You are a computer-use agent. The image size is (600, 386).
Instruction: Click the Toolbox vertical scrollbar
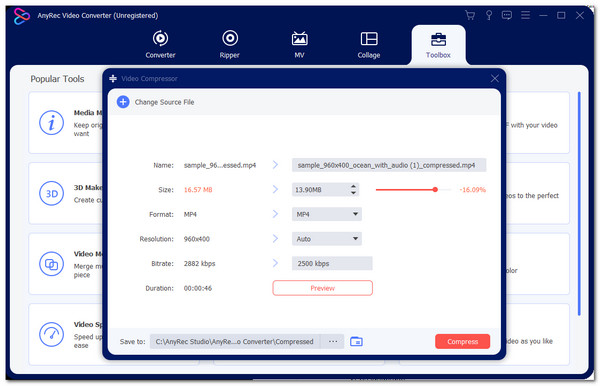pos(579,204)
